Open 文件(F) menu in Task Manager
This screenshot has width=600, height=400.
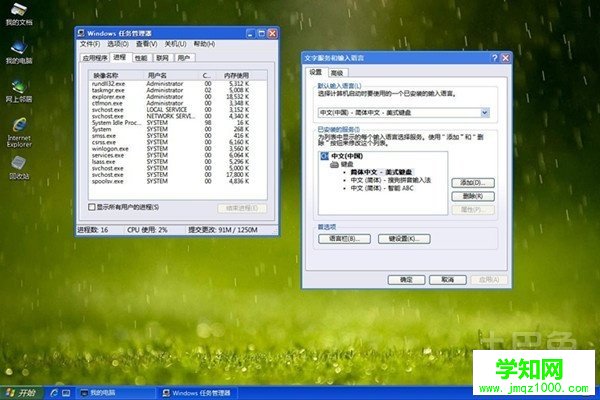click(90, 44)
